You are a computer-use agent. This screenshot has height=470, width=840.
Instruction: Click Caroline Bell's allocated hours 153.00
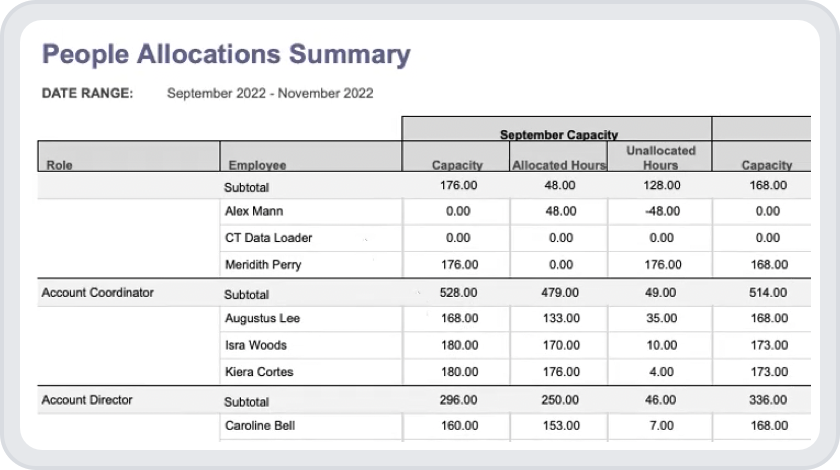[x=561, y=426]
